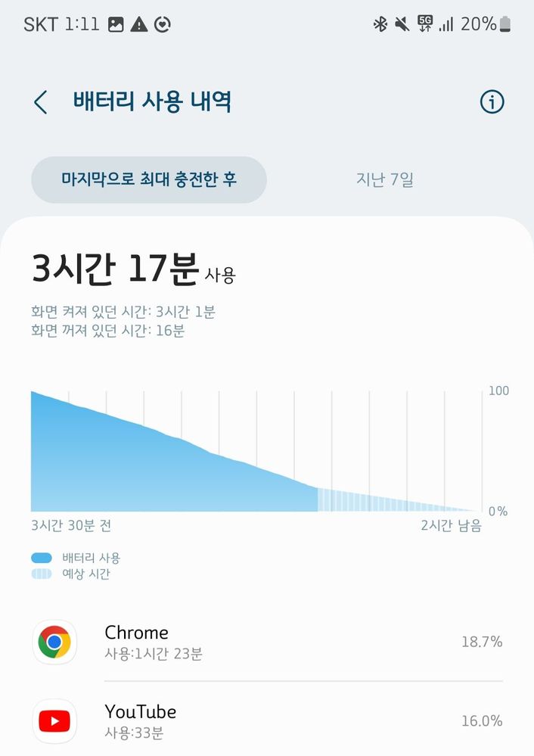Tap the Chrome 18.7% usage percentage
Image resolution: width=534 pixels, height=756 pixels.
(x=482, y=642)
